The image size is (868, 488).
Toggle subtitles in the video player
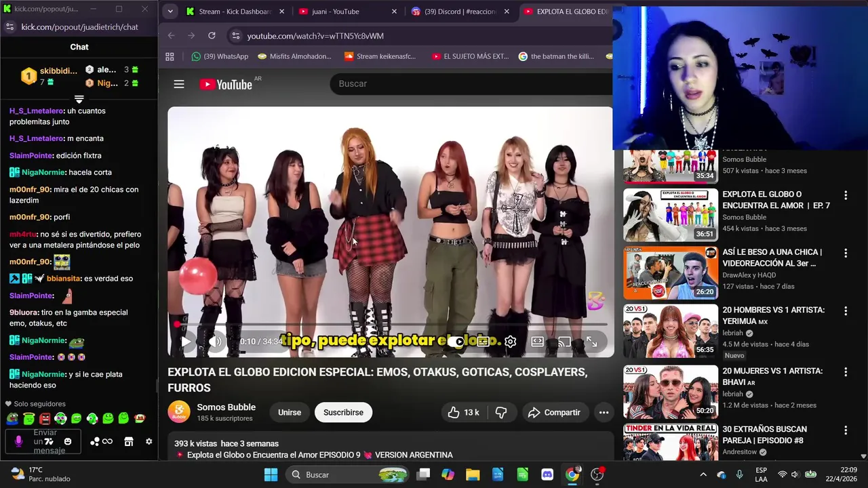pos(483,342)
